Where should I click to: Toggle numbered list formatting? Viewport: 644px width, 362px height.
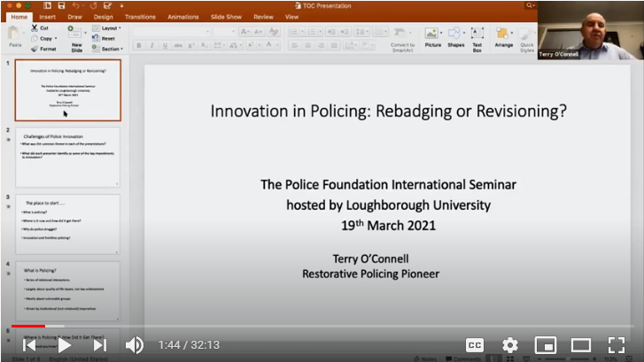[x=312, y=32]
